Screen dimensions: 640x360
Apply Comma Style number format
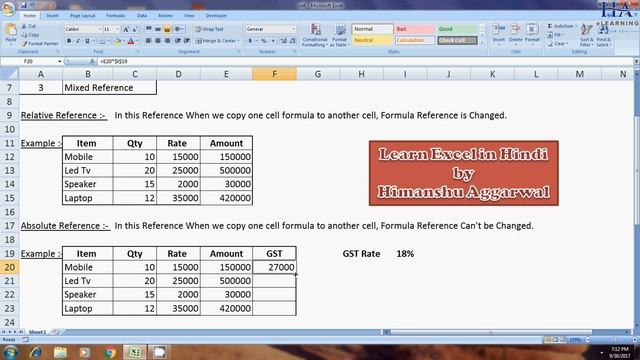point(273,41)
